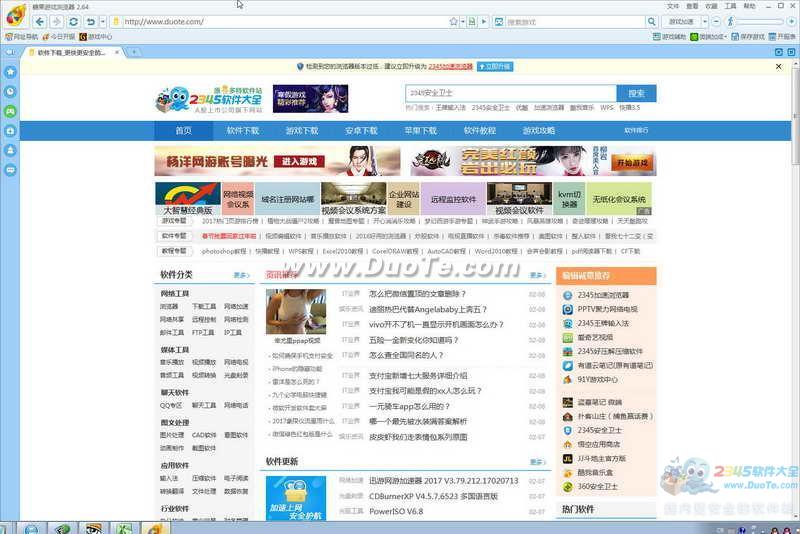Close the 软件下载 tab

tap(117, 52)
